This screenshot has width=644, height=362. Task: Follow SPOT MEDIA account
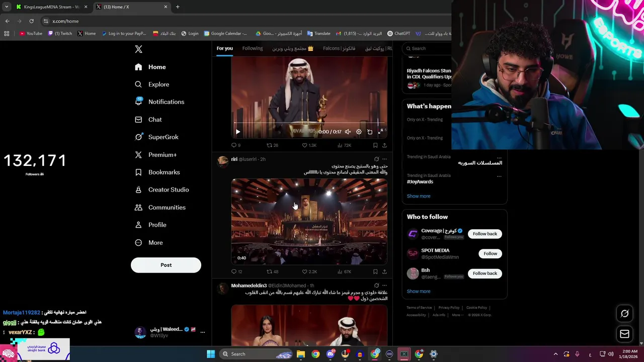[x=491, y=253]
